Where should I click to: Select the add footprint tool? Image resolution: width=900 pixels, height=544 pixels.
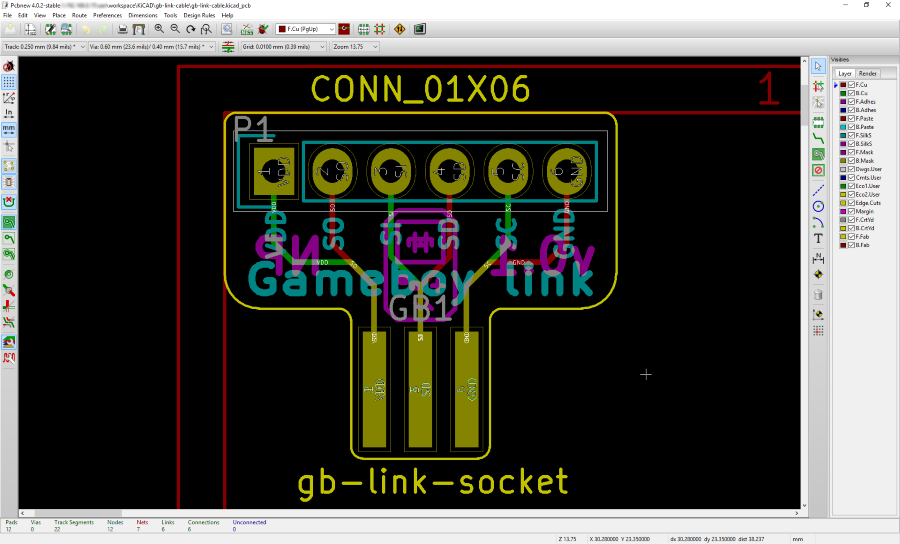pos(818,122)
